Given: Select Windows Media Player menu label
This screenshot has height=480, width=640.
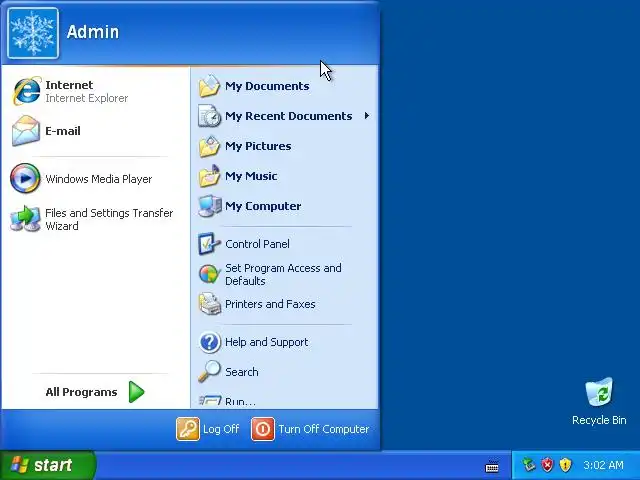Looking at the screenshot, I should pyautogui.click(x=99, y=179).
